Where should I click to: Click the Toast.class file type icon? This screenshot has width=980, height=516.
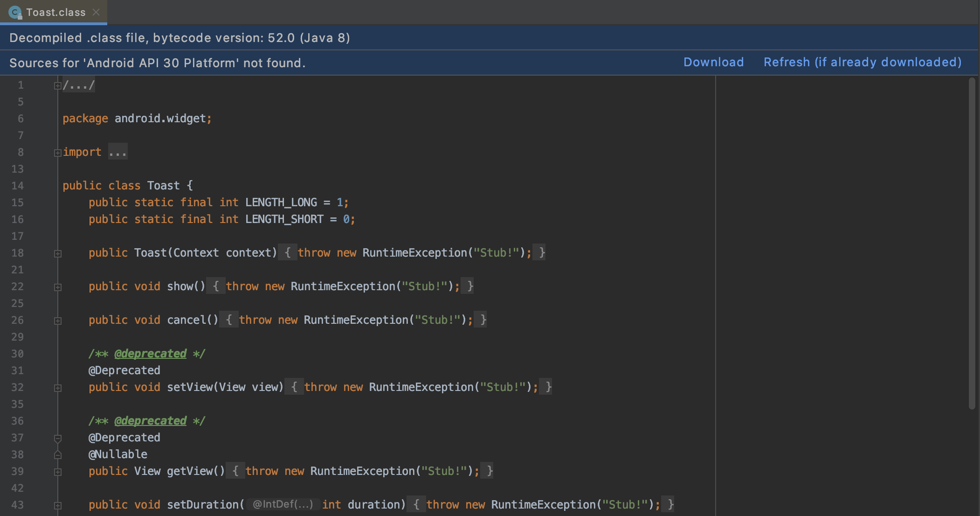click(15, 12)
